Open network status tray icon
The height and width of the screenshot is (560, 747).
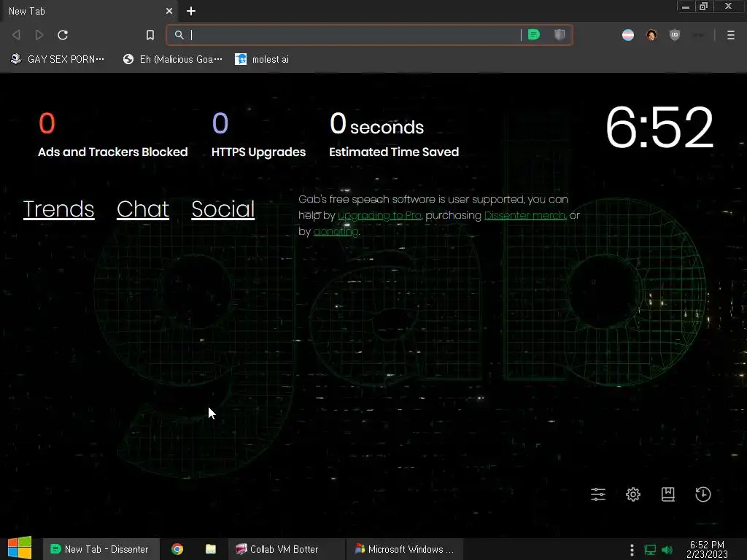pyautogui.click(x=650, y=550)
